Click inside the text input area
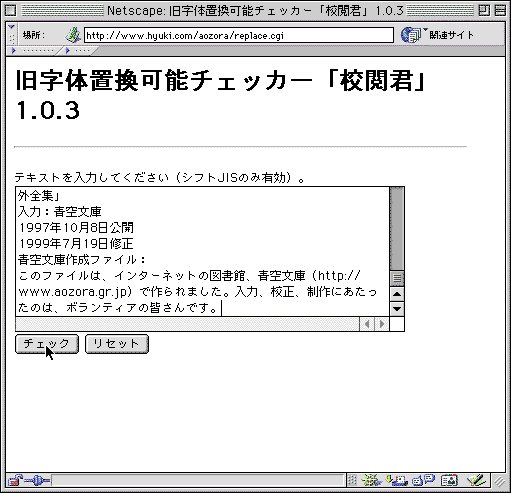This screenshot has height=493, width=511. click(x=202, y=252)
